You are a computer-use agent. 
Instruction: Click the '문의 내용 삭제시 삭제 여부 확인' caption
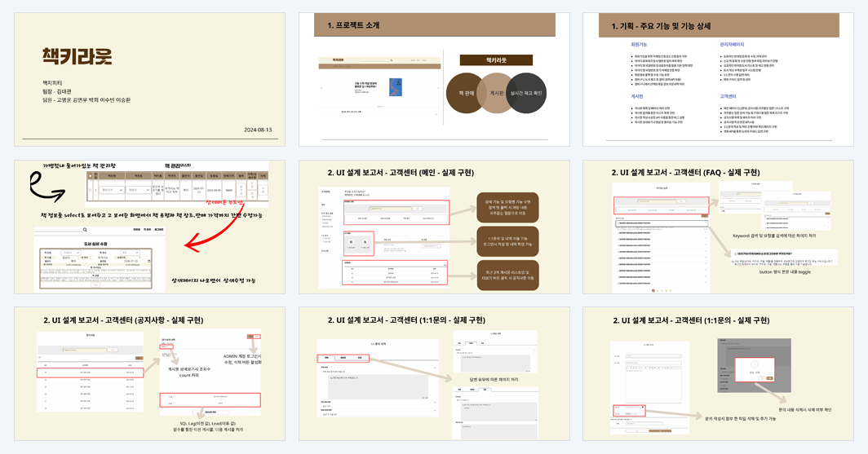(x=805, y=410)
